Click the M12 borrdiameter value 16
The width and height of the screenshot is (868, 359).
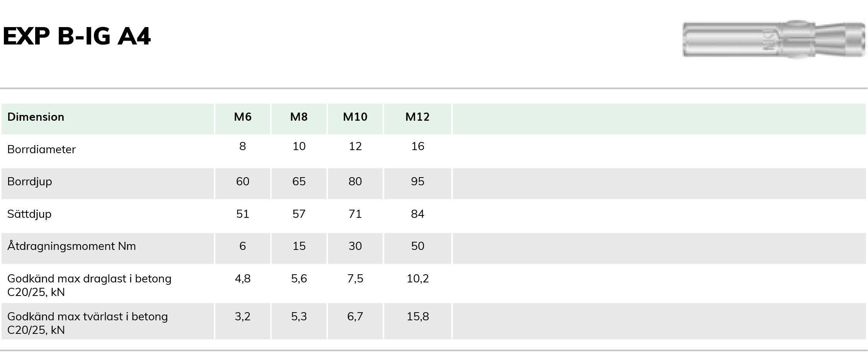click(418, 146)
